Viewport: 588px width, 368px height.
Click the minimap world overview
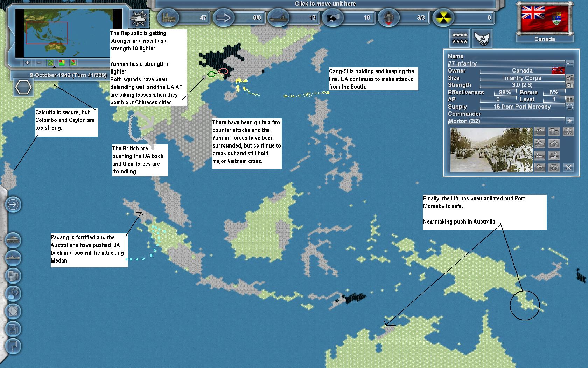point(69,33)
